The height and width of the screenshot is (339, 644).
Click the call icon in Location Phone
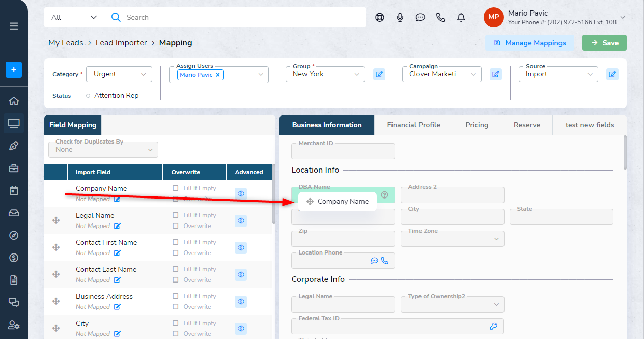coord(384,261)
